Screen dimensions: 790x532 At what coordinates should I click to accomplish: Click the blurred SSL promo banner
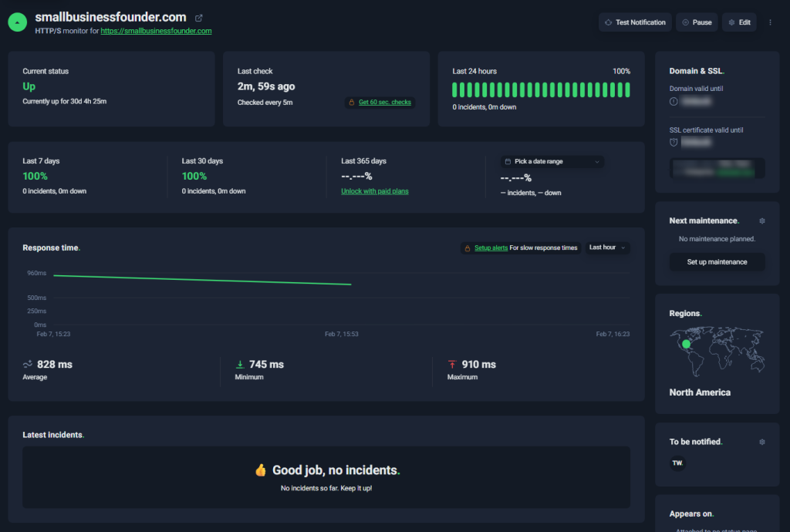pyautogui.click(x=717, y=169)
